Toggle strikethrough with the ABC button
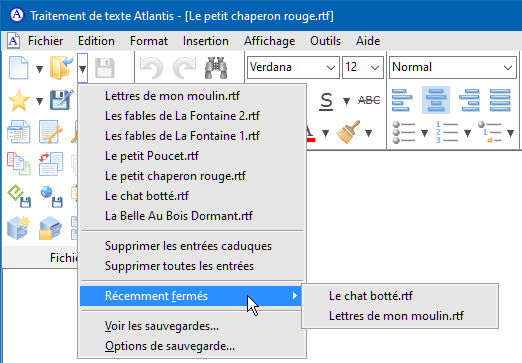Screen dimensions: 522x363 (x=369, y=100)
